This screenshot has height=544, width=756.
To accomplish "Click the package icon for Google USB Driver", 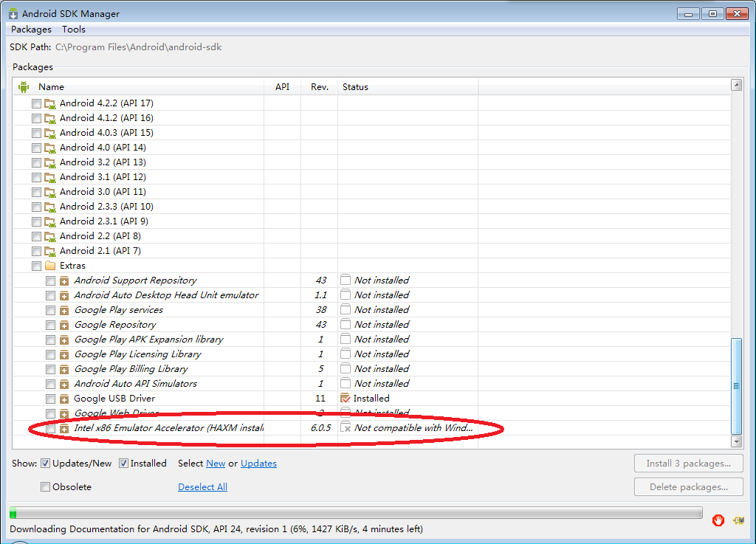I will tap(64, 399).
